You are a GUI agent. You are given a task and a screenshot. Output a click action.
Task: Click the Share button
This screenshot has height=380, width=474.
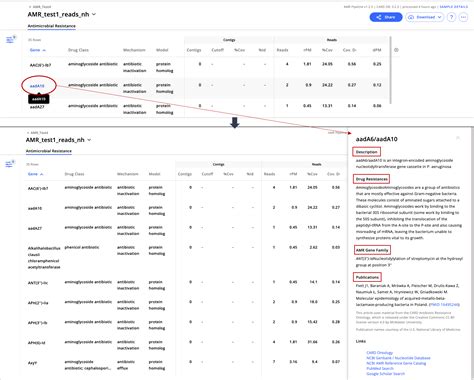point(386,17)
